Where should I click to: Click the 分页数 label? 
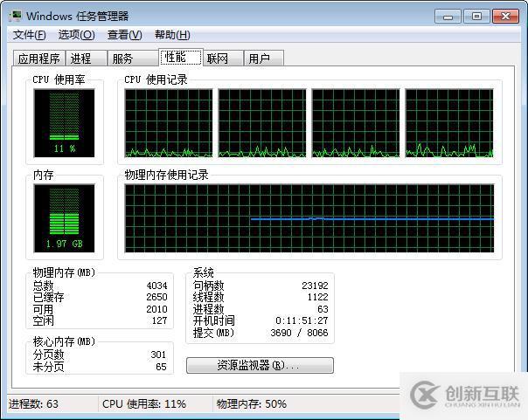point(48,355)
